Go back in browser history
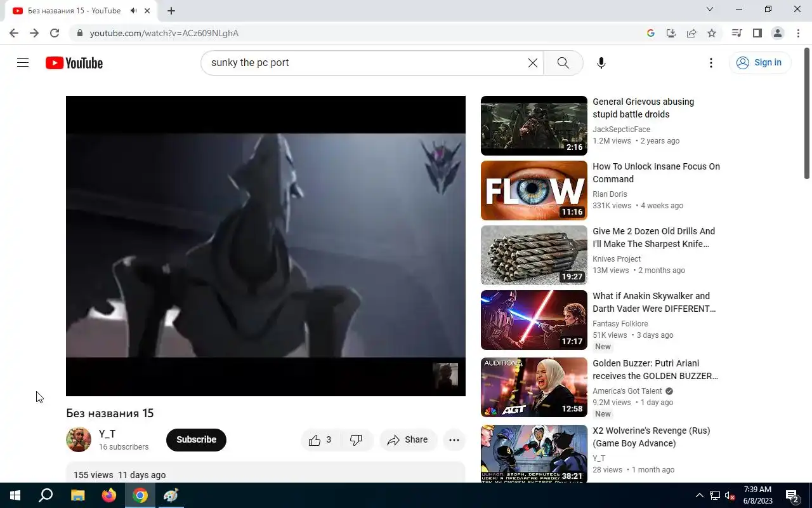This screenshot has width=812, height=508. coord(14,33)
